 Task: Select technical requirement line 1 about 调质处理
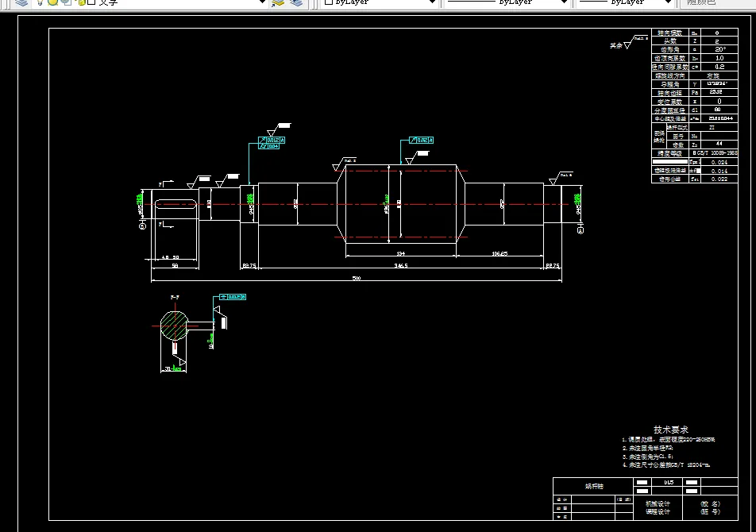click(x=669, y=439)
